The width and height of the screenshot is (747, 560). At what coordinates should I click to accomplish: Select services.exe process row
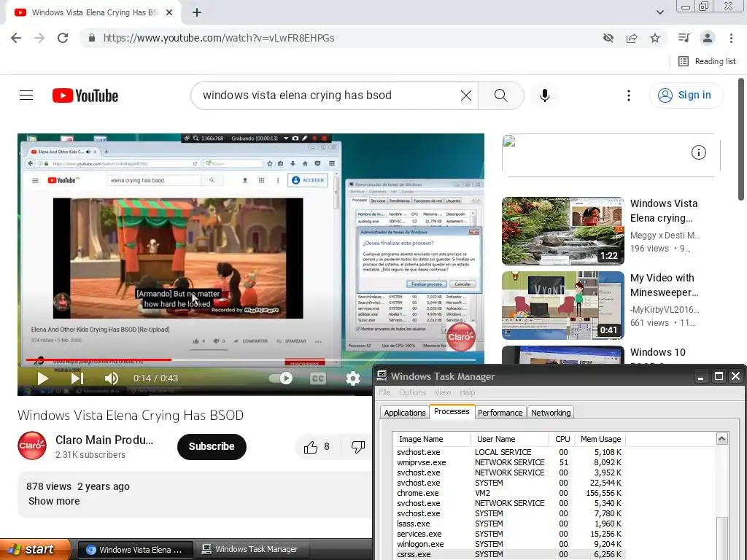click(508, 534)
